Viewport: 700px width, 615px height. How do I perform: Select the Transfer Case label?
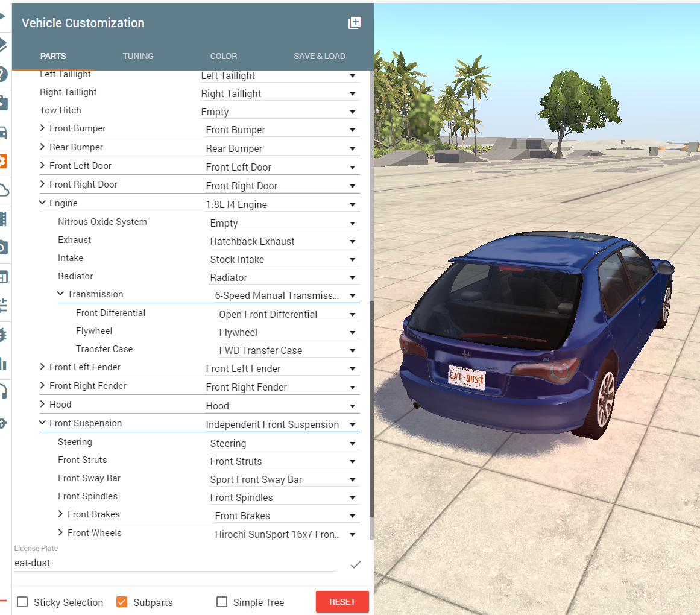pyautogui.click(x=104, y=349)
